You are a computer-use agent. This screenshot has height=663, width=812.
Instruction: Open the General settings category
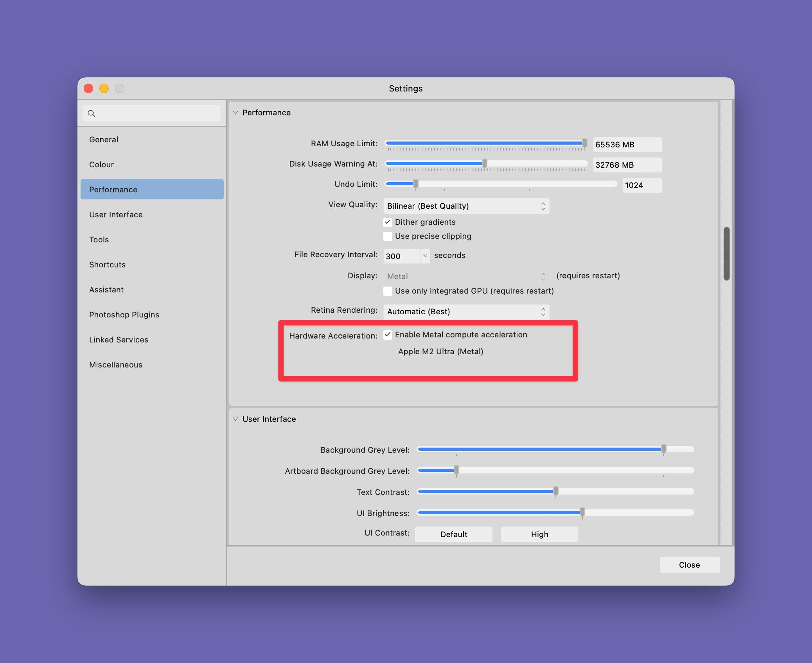coord(152,140)
